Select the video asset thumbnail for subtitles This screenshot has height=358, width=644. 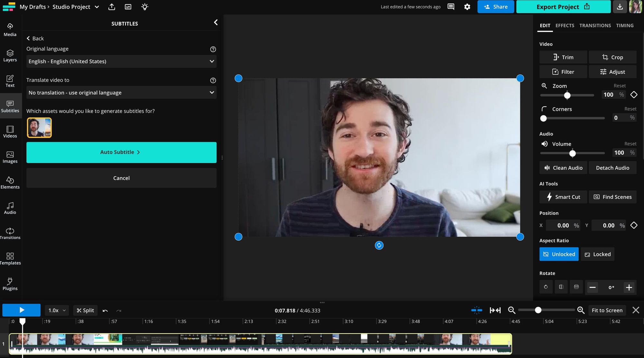click(x=39, y=128)
